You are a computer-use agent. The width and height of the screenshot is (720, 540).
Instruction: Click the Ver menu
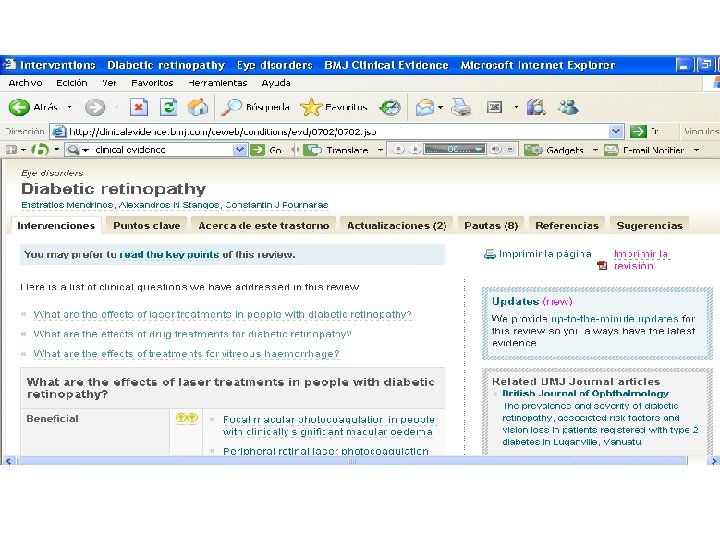(x=109, y=83)
